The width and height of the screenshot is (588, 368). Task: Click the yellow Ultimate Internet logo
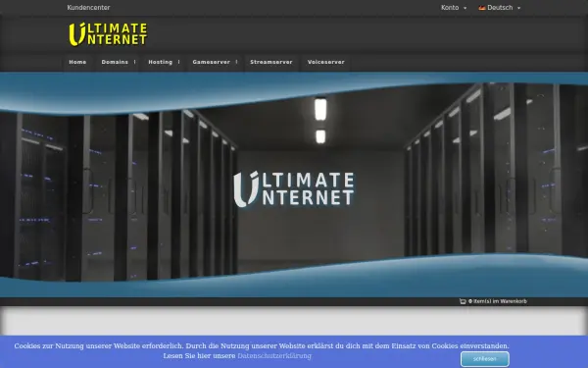[x=108, y=34]
